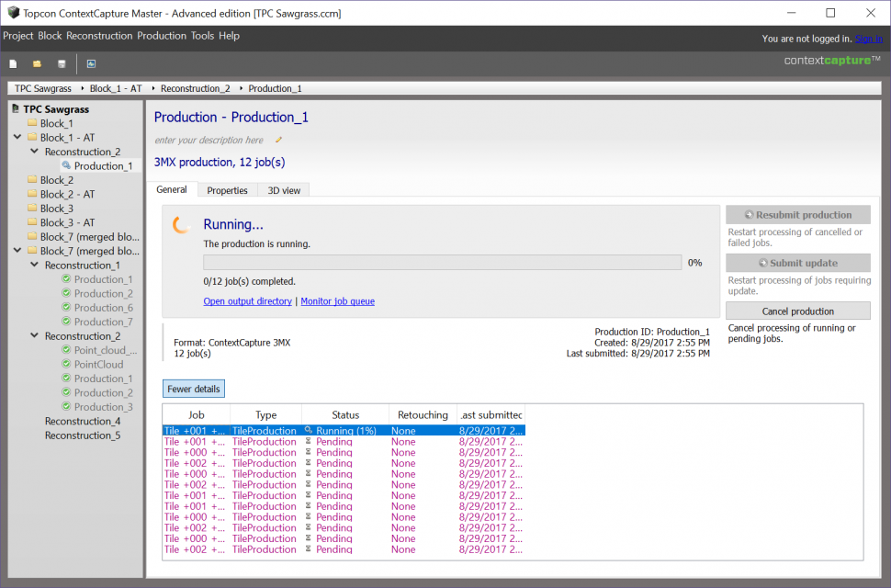
Task: Click the New project icon in the toolbar
Action: click(13, 64)
